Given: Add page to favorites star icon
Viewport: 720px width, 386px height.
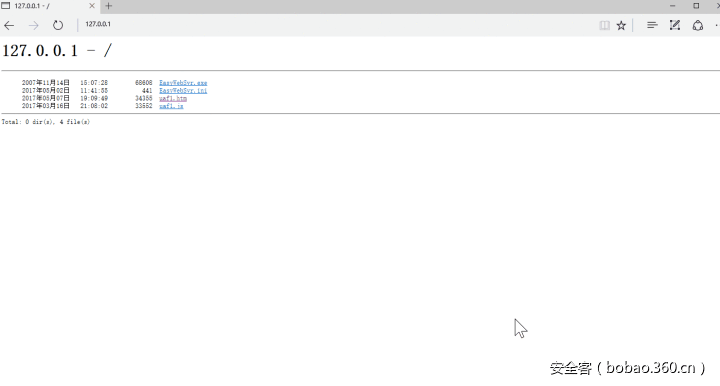Looking at the screenshot, I should click(621, 25).
